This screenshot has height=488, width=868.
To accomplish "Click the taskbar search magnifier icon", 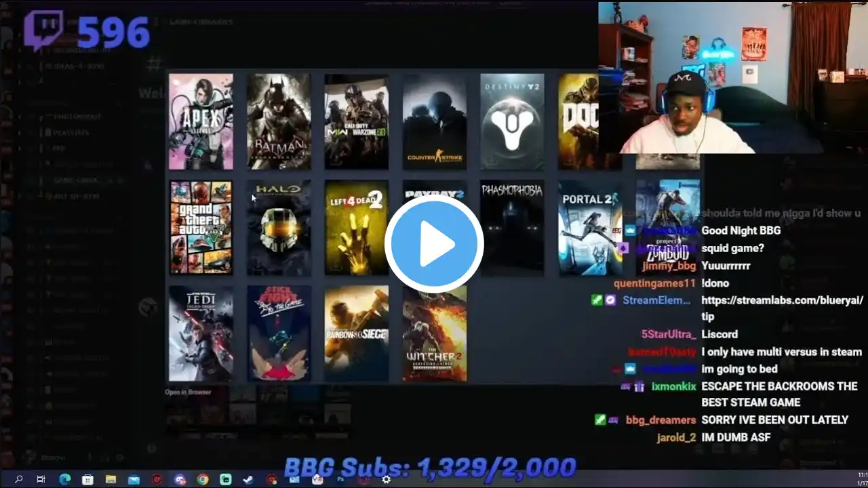I will click(x=18, y=479).
